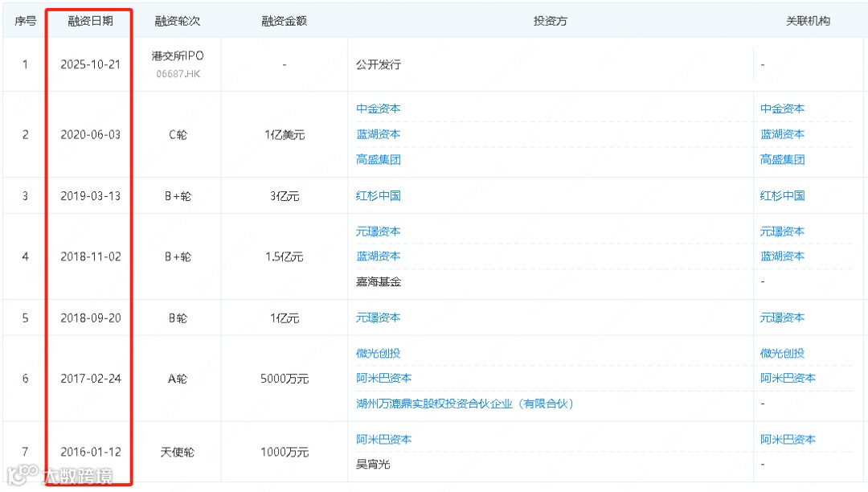Image resolution: width=868 pixels, height=492 pixels.
Task: Open 红杉中国 investor link in 投资方 column
Action: point(378,195)
